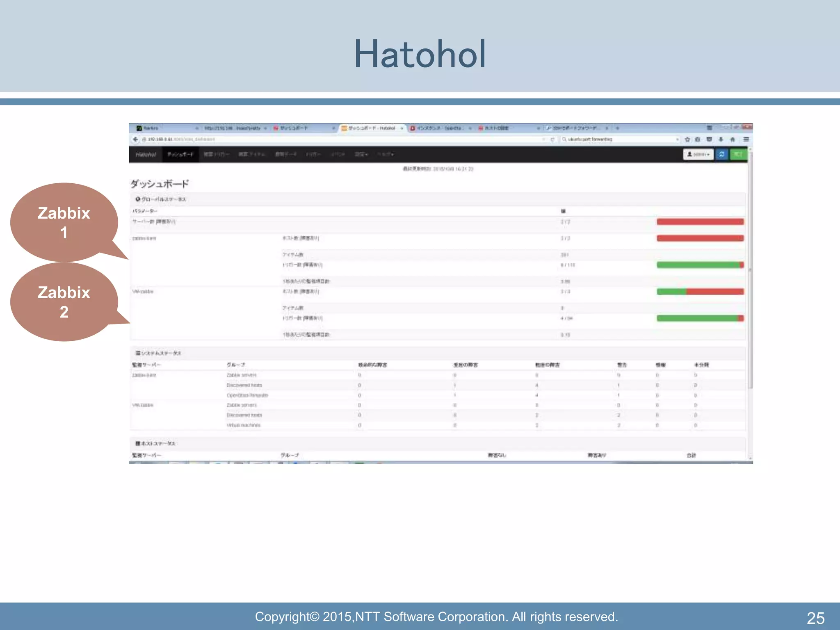Image resolution: width=840 pixels, height=630 pixels.
Task: Click the search magnifier icon in search box
Action: tap(564, 139)
